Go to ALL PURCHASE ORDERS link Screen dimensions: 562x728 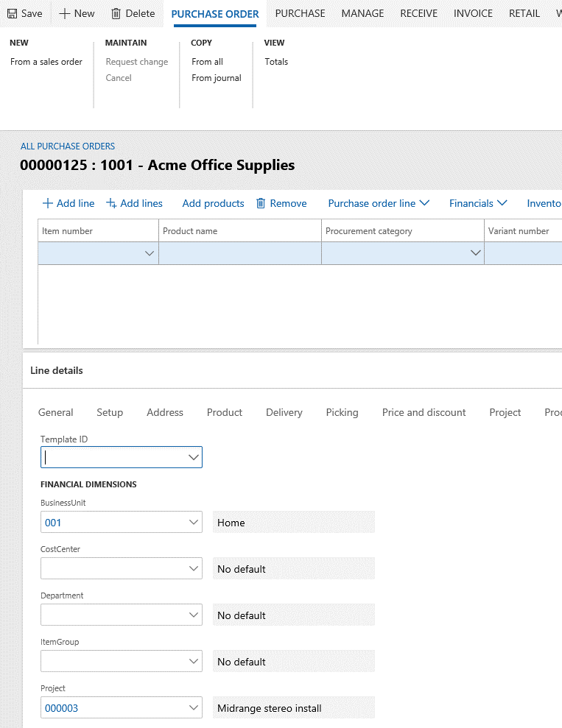[68, 146]
